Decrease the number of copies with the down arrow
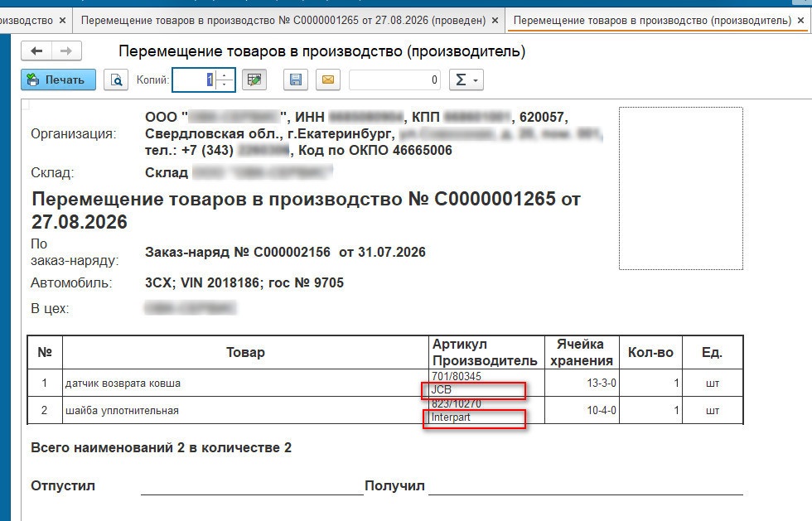The image size is (812, 521). (225, 85)
